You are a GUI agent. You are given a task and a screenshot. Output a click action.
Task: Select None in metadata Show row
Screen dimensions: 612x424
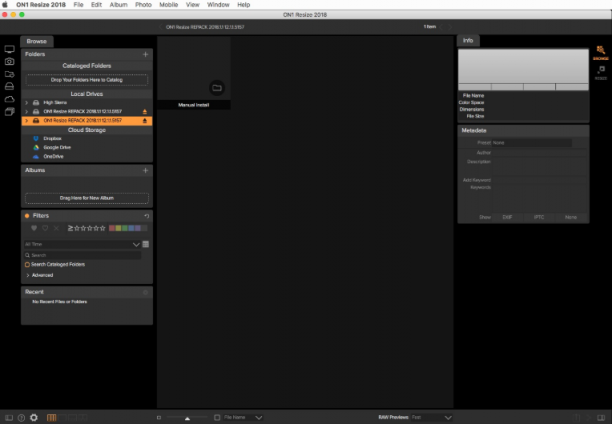pyautogui.click(x=571, y=217)
